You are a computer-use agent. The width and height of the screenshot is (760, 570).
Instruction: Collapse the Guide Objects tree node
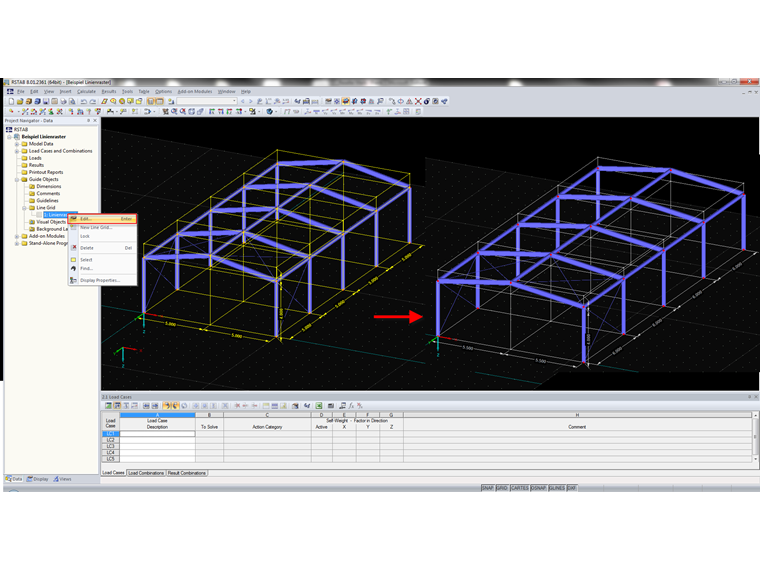[x=17, y=179]
